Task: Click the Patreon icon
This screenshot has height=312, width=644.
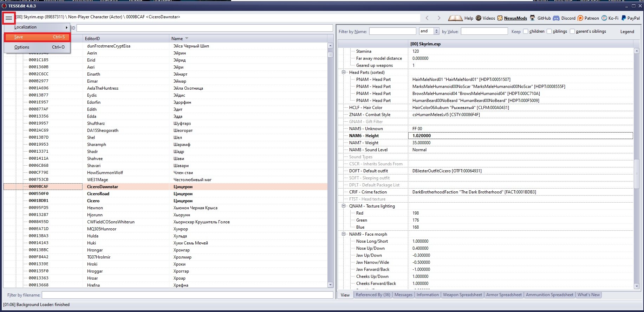Action: (x=580, y=18)
